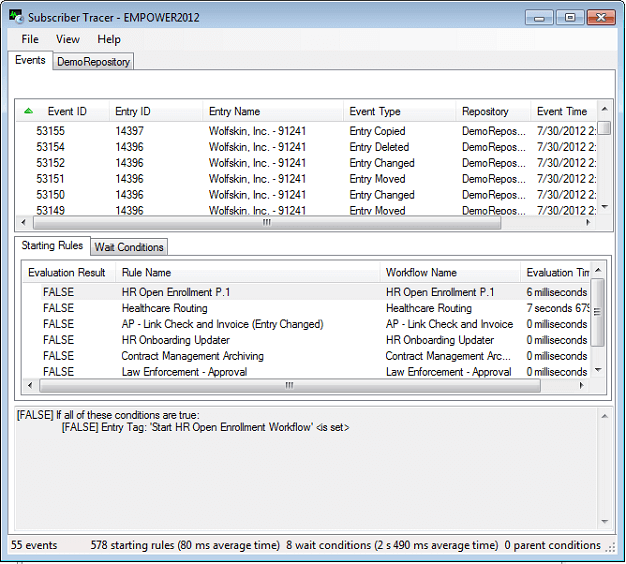This screenshot has height=564, width=626.
Task: Click the rules list horizontal scrollbar thumb
Action: tap(290, 386)
